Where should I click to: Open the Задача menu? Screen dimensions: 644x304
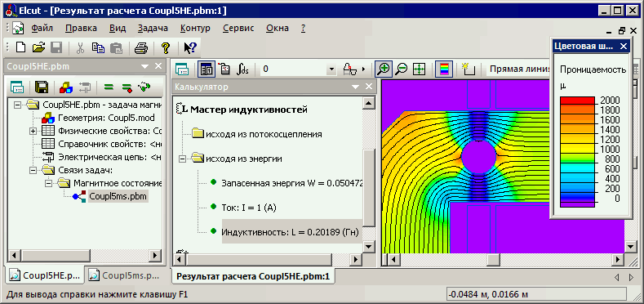[x=153, y=29]
